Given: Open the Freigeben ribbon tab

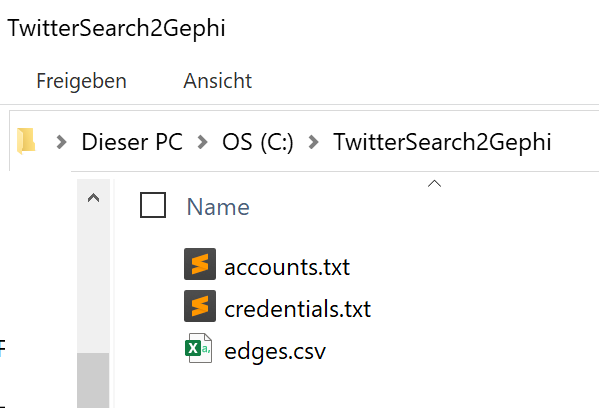Looking at the screenshot, I should [81, 81].
